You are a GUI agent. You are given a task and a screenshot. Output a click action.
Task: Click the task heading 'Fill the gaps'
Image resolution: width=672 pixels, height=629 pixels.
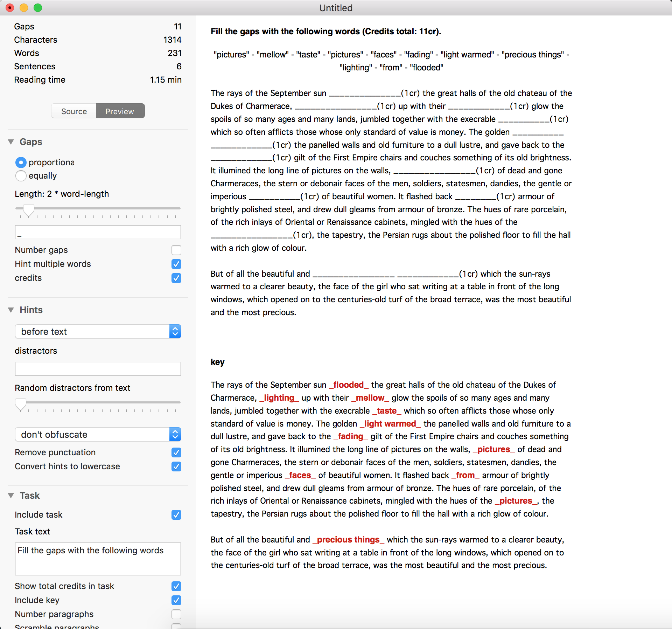pos(326,32)
